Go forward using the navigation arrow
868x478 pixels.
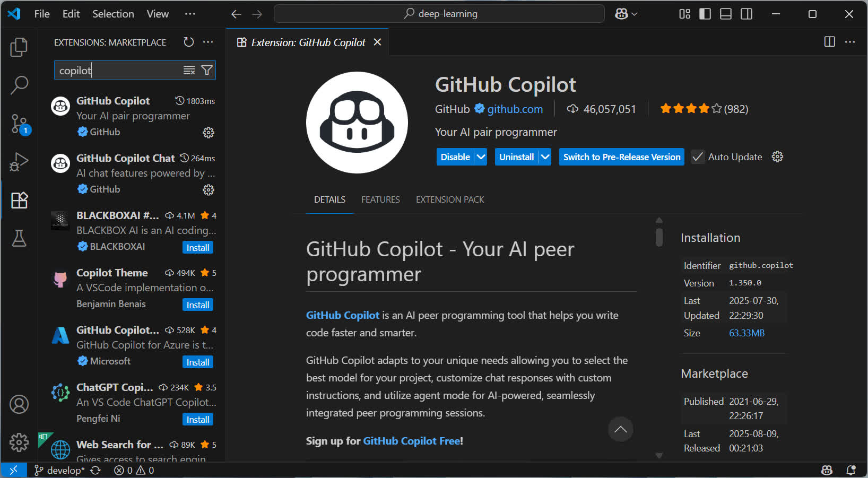pyautogui.click(x=257, y=14)
